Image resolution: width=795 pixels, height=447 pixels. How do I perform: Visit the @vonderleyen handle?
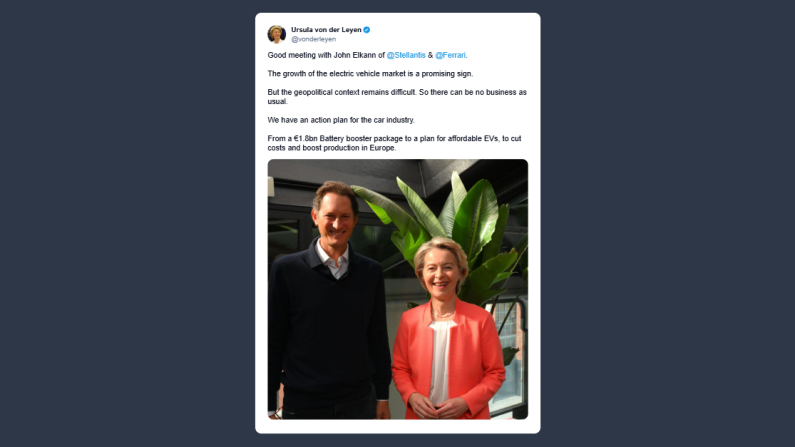[313, 39]
